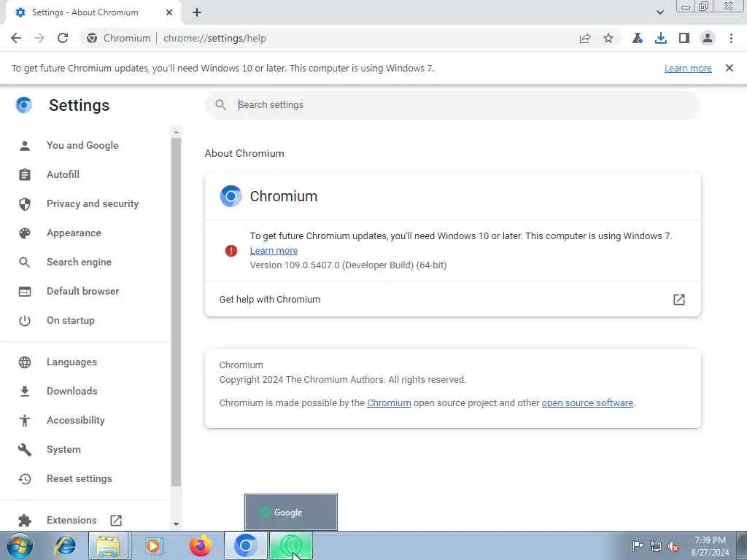Click the sidebar scrollbar thumb

point(176,312)
